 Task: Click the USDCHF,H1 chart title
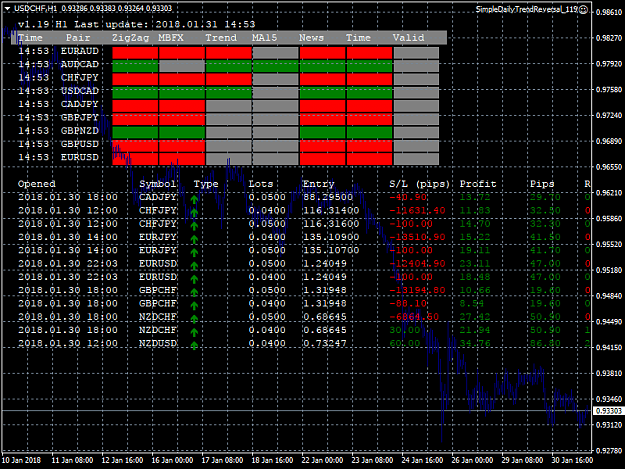point(35,8)
